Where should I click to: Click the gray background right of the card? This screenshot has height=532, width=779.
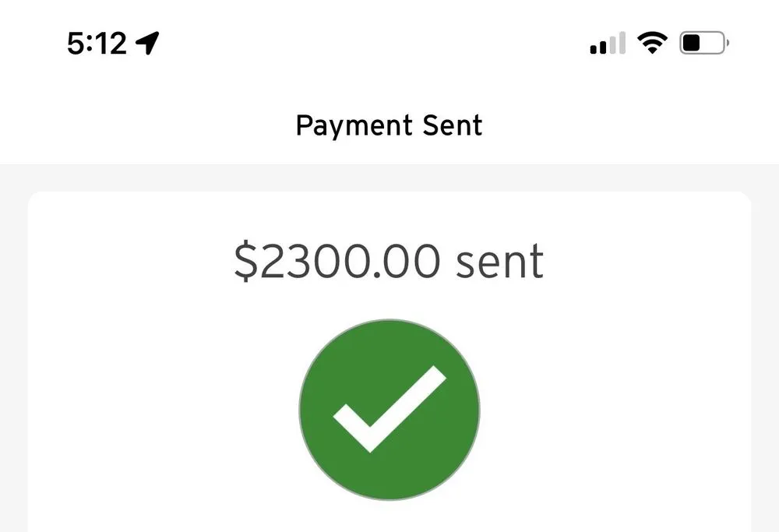click(765, 351)
